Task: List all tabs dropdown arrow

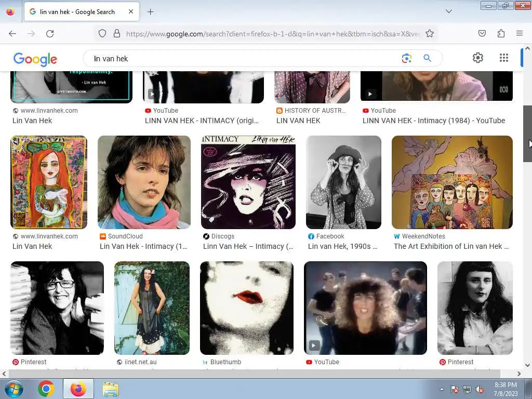Action: 448,11
